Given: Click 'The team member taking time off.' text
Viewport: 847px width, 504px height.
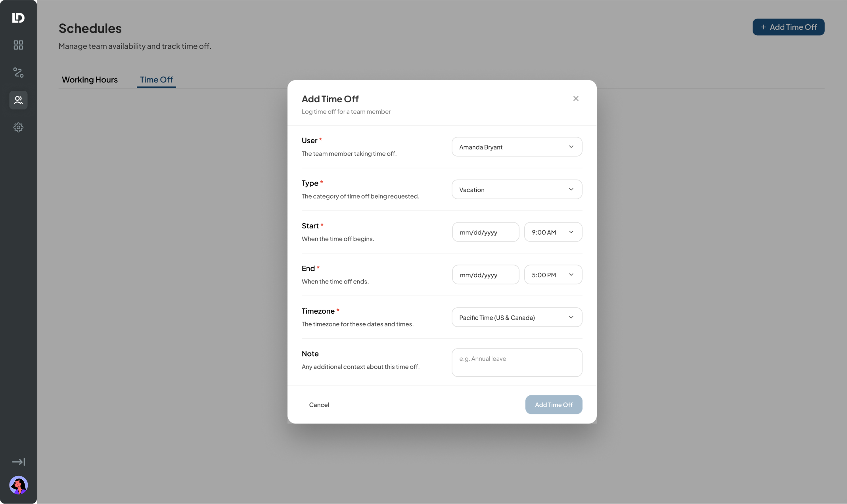Looking at the screenshot, I should [x=349, y=154].
